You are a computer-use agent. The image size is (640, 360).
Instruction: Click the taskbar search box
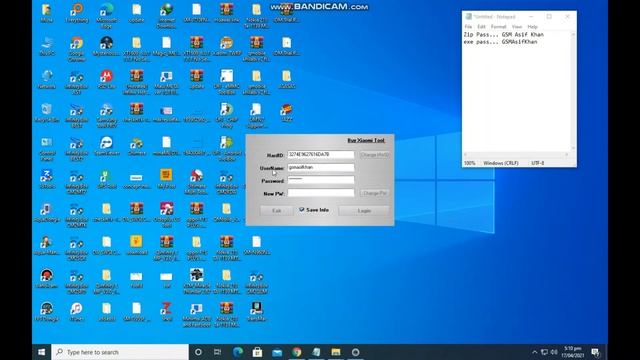(x=120, y=352)
